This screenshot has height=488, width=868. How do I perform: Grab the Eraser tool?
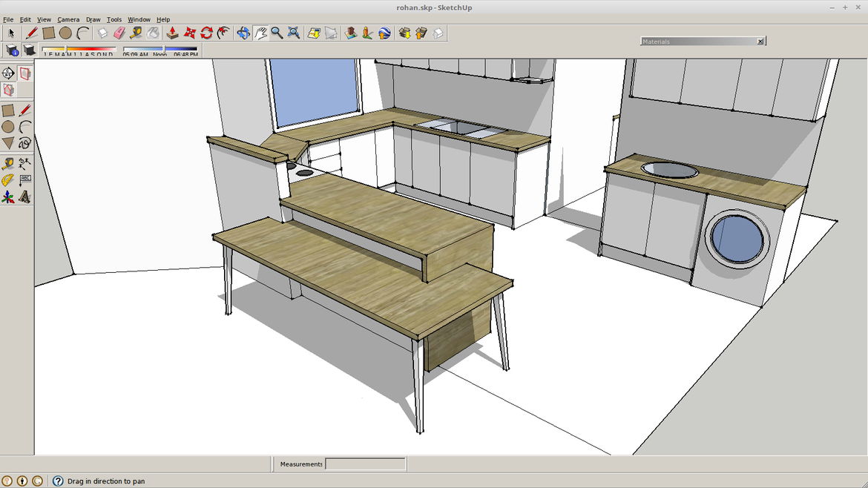(119, 33)
